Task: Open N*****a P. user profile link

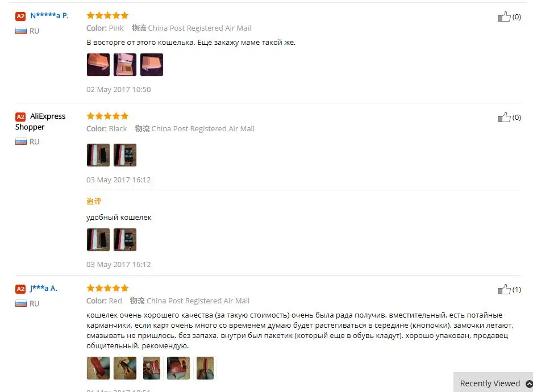Action: pyautogui.click(x=49, y=16)
